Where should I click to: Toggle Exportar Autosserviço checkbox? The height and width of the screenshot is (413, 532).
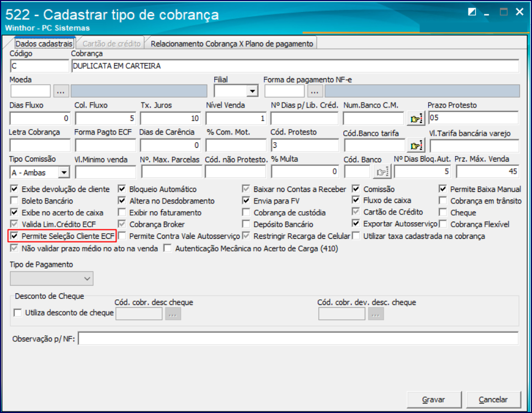(x=356, y=223)
